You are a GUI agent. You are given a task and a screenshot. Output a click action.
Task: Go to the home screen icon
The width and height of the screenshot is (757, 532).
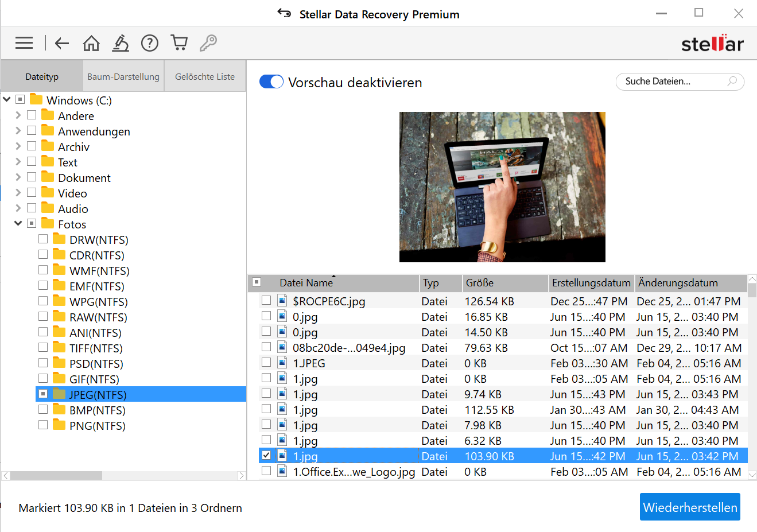coord(91,43)
